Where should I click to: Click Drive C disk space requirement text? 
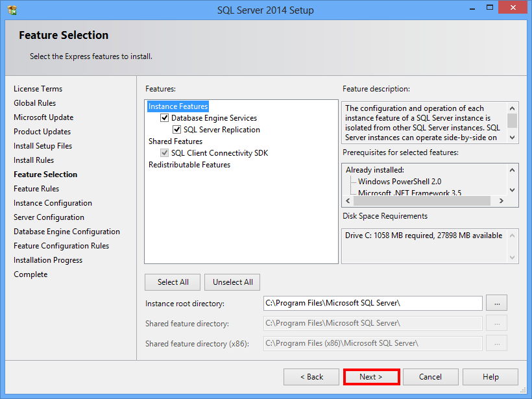tap(424, 236)
